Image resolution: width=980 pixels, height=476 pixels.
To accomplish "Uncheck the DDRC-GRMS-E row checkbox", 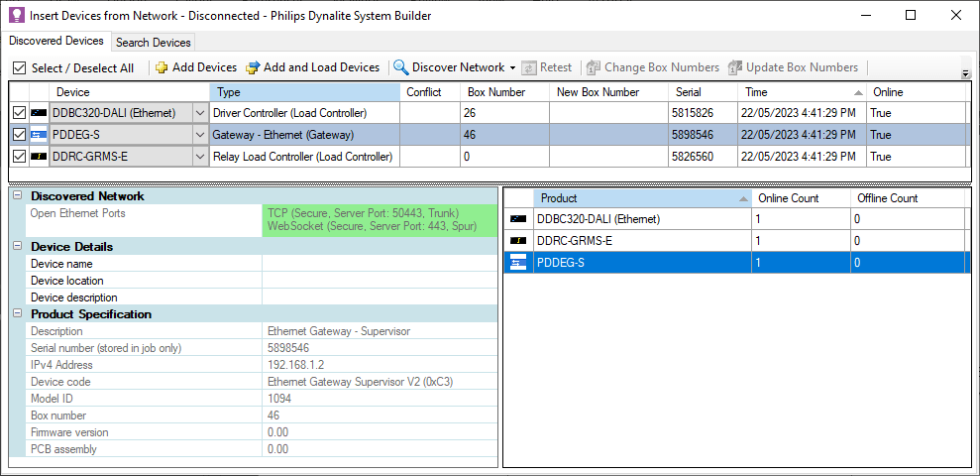I will (x=19, y=157).
